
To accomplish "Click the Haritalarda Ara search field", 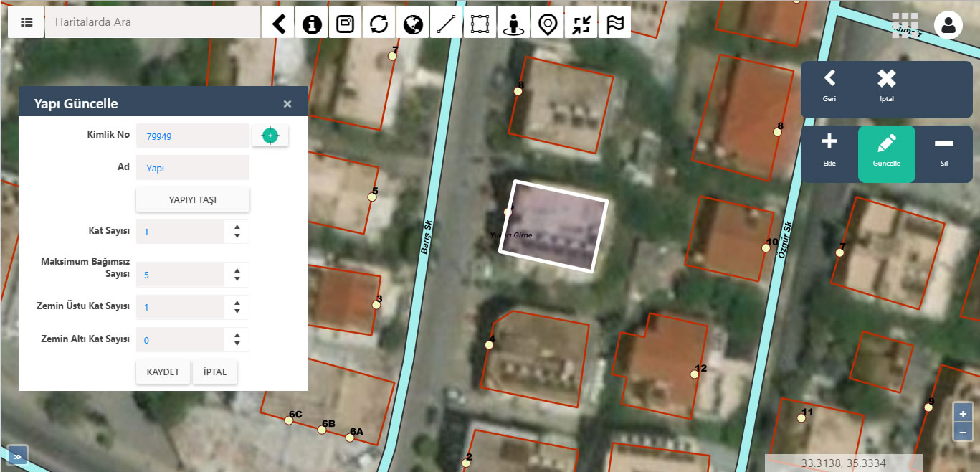I will 152,22.
